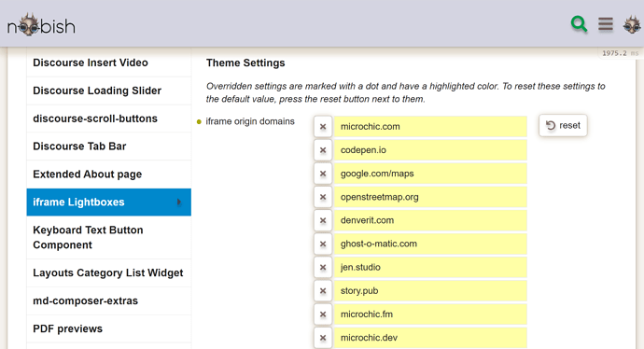Remove the jen.studio domain entry

[323, 267]
